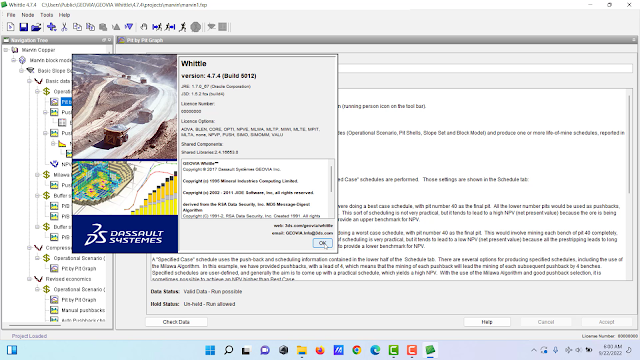Click the Check Data button
The width and height of the screenshot is (640, 360).
tap(176, 322)
